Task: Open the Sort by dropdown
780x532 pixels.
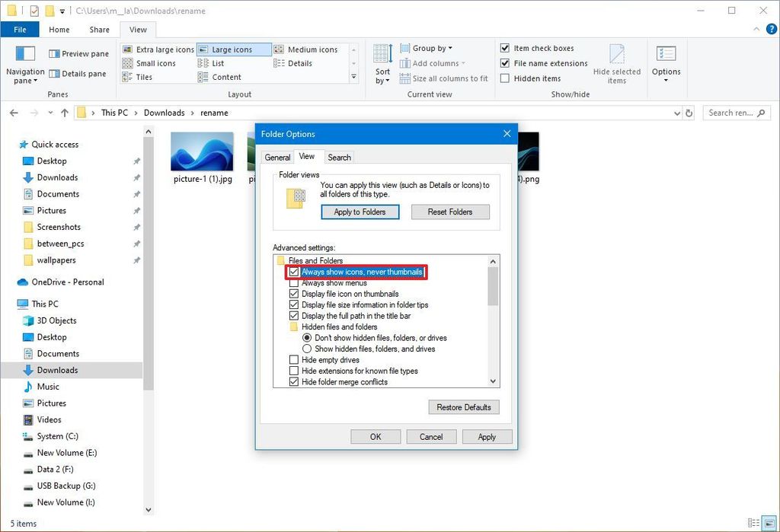Action: coord(382,63)
